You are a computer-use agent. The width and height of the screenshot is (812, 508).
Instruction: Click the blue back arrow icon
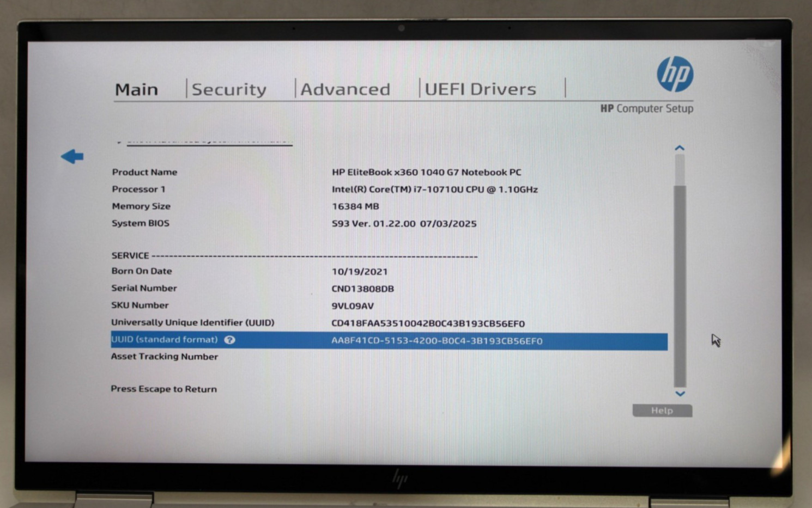coord(72,157)
